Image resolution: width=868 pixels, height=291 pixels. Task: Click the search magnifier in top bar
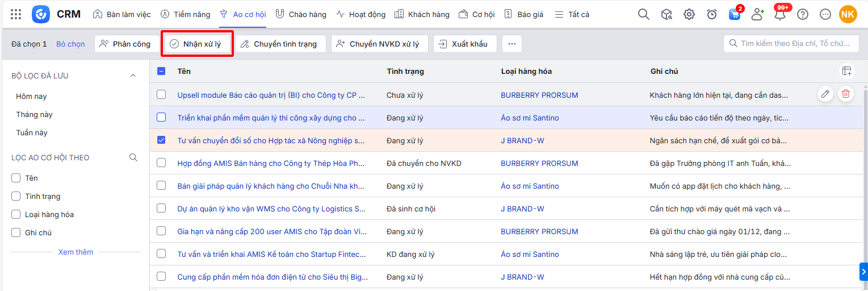(x=643, y=14)
